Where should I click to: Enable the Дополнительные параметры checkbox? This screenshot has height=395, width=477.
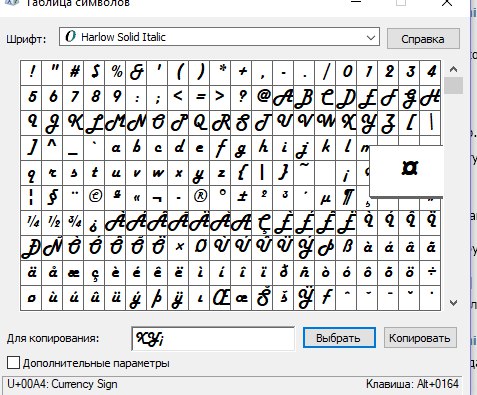[13, 363]
